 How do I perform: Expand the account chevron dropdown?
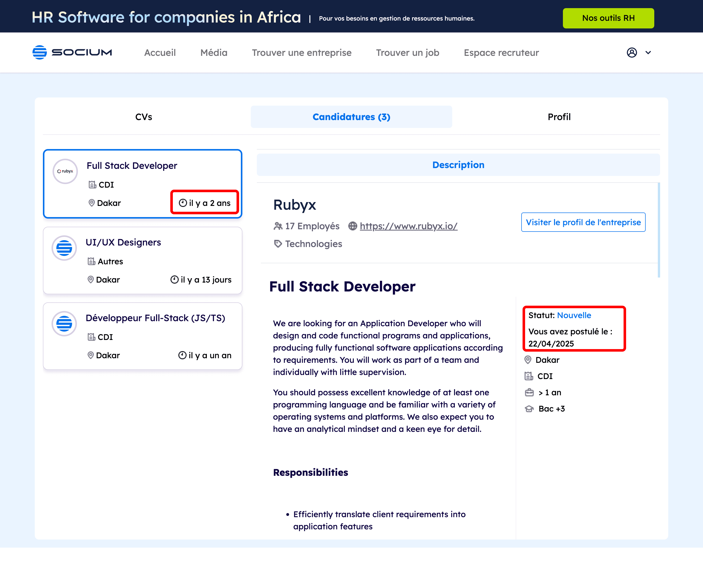coord(648,53)
